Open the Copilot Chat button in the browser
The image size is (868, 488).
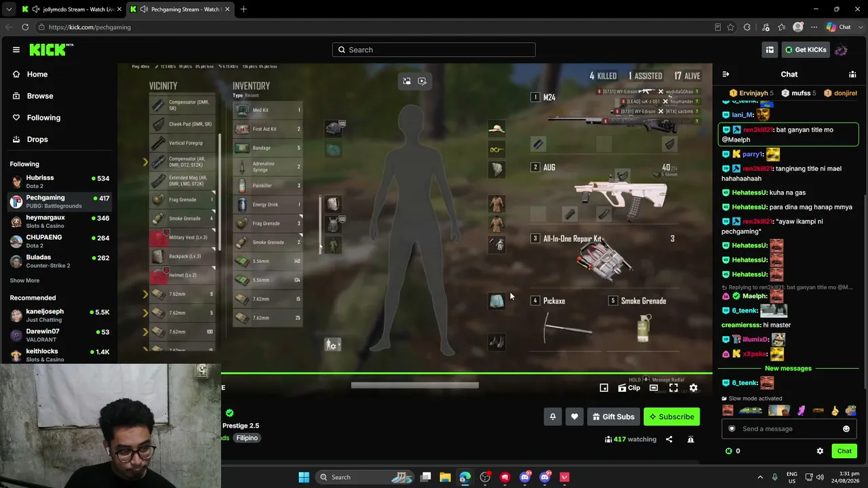coord(839,27)
